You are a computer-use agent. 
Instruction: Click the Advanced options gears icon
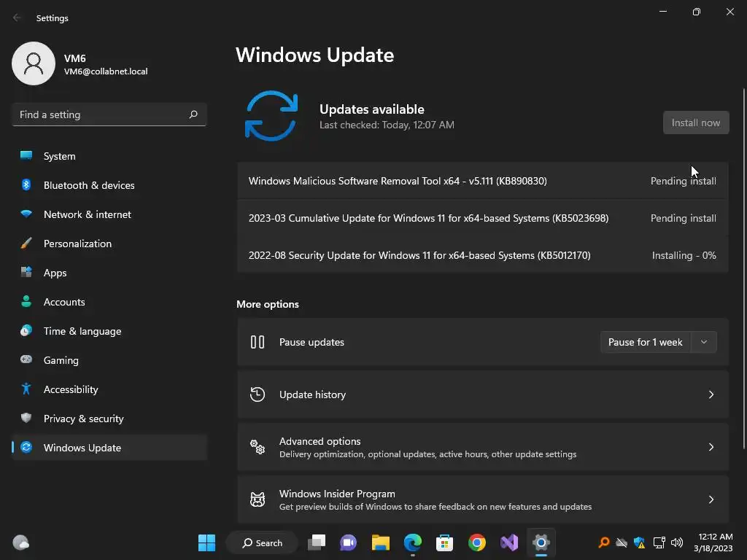pyautogui.click(x=258, y=447)
